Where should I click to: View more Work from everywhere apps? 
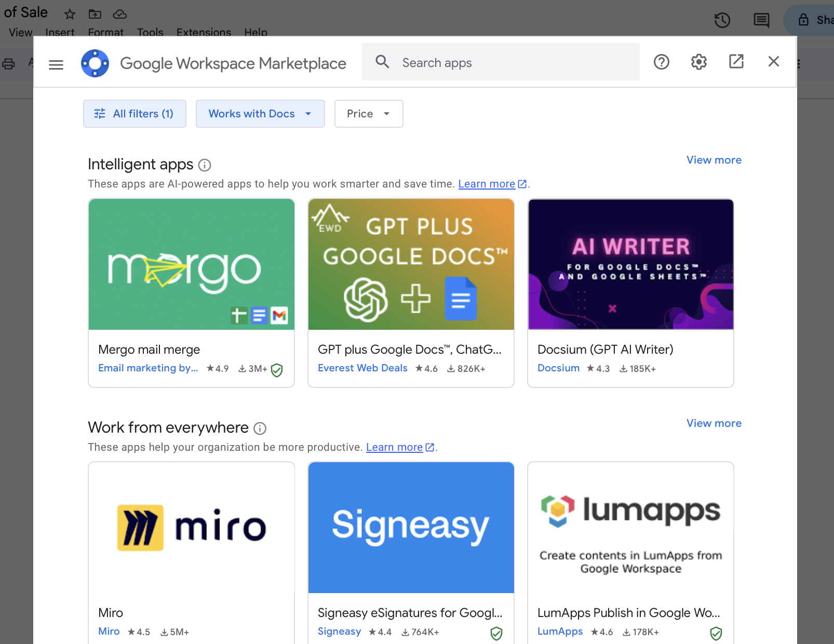pyautogui.click(x=714, y=423)
